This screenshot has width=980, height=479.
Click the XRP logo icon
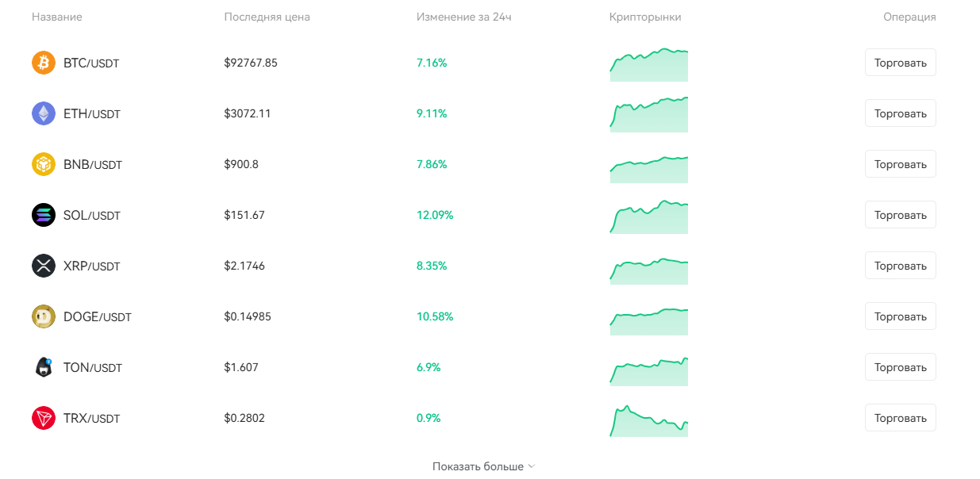tap(44, 266)
